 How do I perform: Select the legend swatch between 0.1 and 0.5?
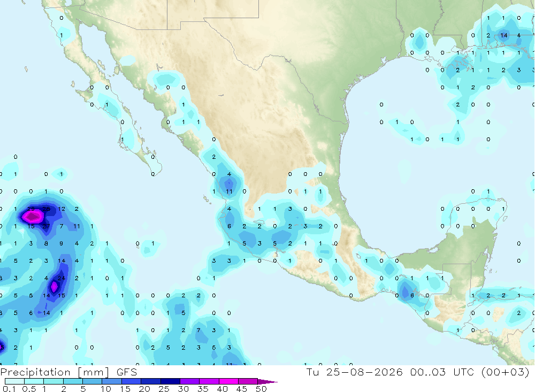[14, 381]
